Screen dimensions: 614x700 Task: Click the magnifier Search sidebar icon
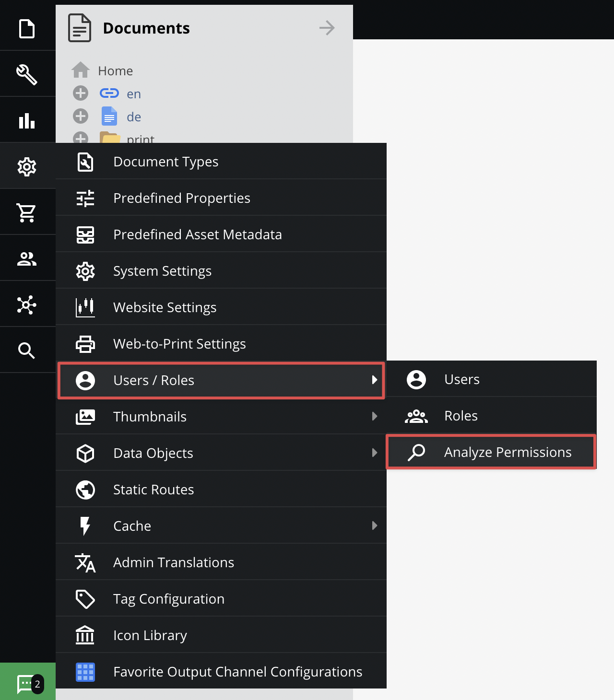coord(27,351)
